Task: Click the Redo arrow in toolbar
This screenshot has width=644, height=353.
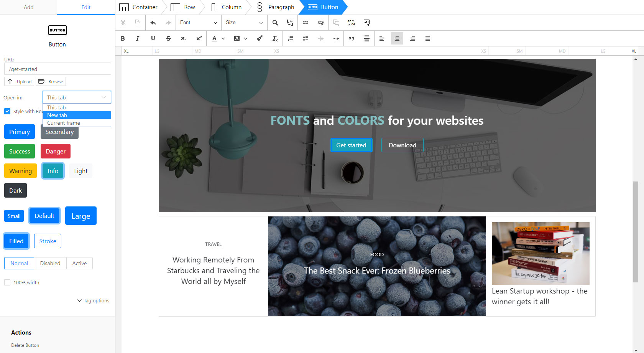Action: [x=168, y=23]
